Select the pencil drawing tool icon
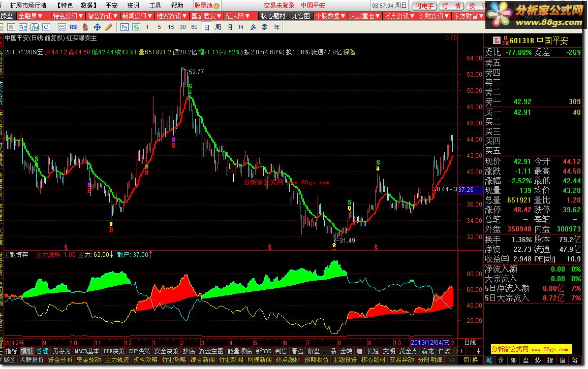The height and width of the screenshot is (369, 588). 109,27
